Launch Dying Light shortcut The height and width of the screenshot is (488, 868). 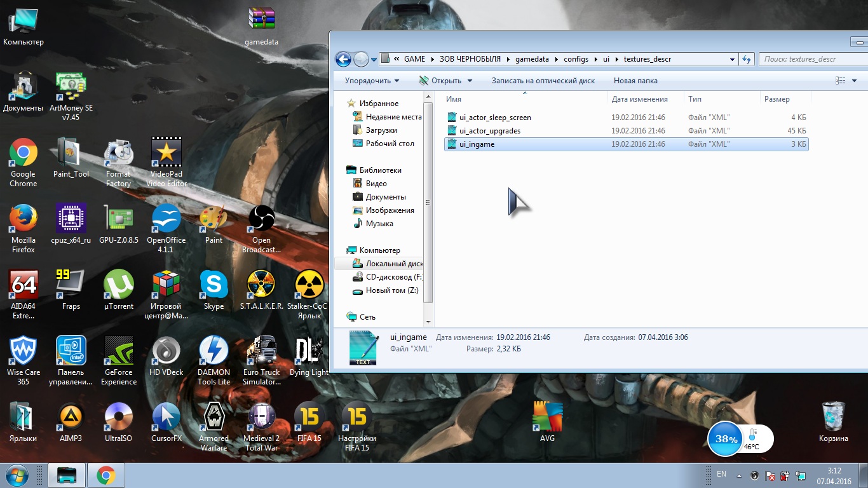point(309,356)
